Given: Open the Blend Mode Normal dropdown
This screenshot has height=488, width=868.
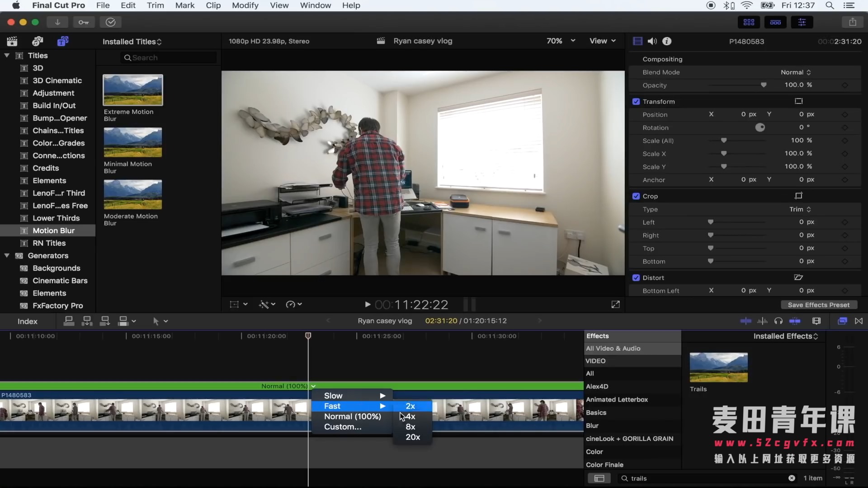Looking at the screenshot, I should point(796,72).
